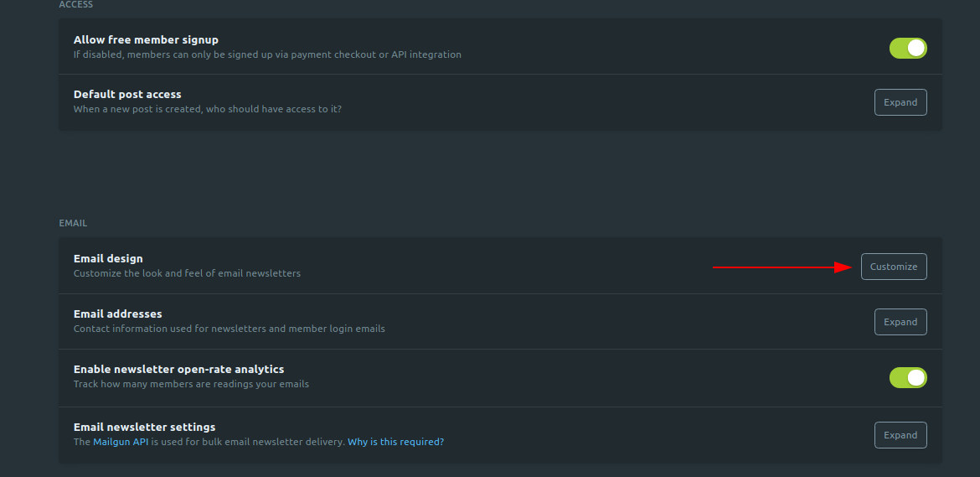
Task: Select the 'Default post access' heading
Action: coord(127,95)
